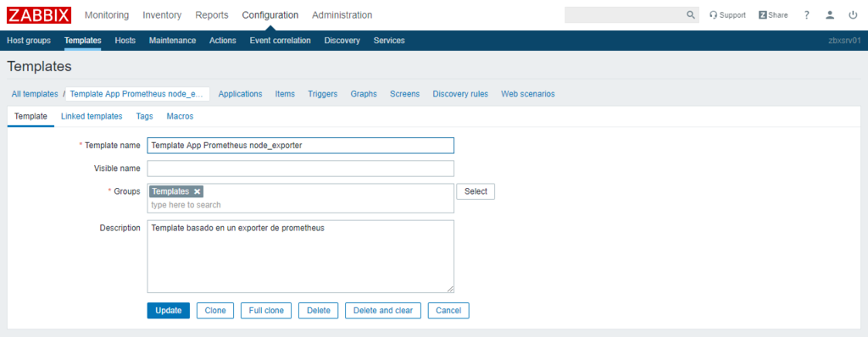Click the Template App Prometheus breadcrumb
Screen dimensions: 868x337
pyautogui.click(x=137, y=94)
